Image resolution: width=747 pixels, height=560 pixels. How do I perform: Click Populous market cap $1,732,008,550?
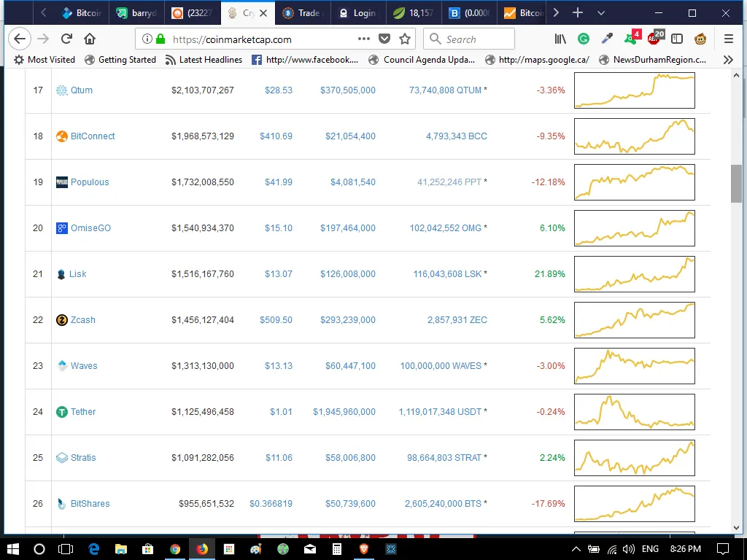[x=203, y=182]
